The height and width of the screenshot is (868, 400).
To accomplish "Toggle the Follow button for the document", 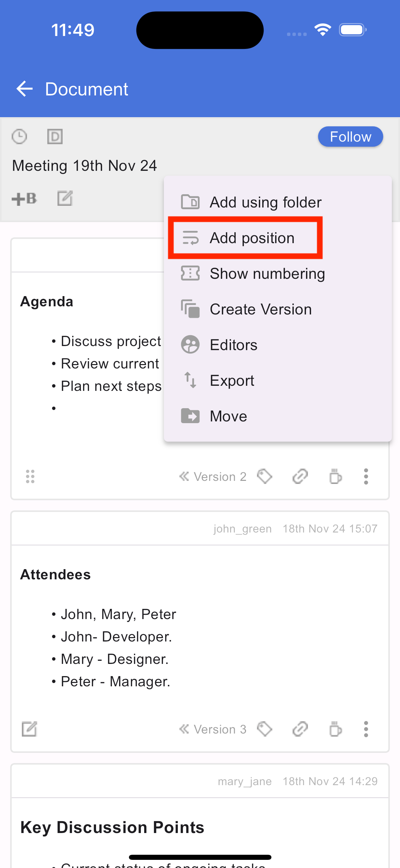I will point(350,137).
